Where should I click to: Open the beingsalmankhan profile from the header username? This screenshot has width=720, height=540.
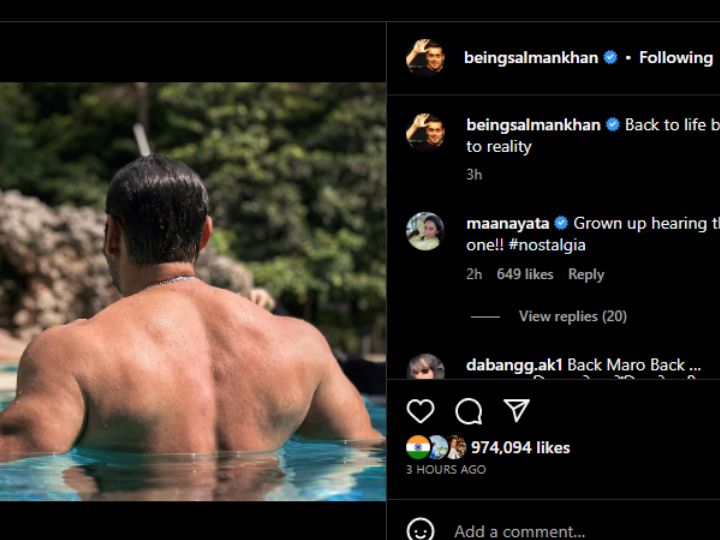(x=531, y=58)
